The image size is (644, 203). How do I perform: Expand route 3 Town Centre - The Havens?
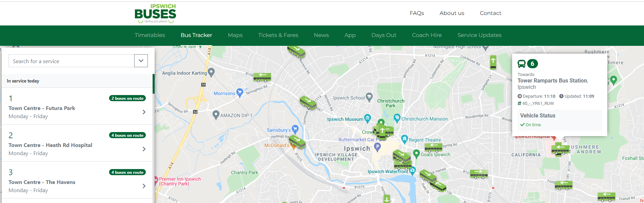(144, 186)
